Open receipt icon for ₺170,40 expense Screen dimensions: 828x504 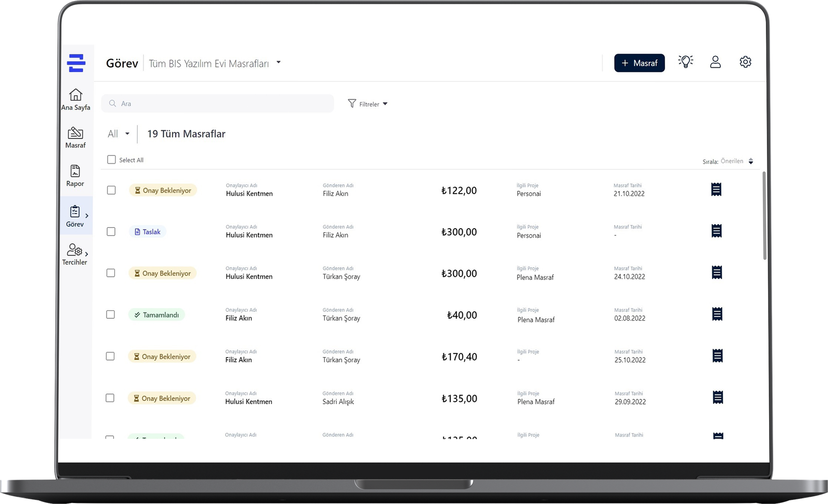[717, 356]
